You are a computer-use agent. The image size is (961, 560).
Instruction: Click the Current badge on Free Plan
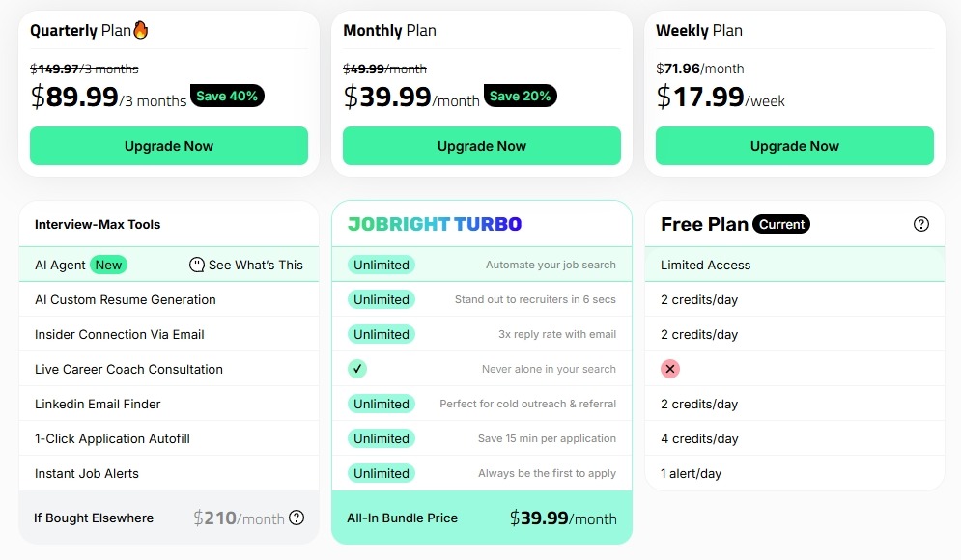coord(781,224)
